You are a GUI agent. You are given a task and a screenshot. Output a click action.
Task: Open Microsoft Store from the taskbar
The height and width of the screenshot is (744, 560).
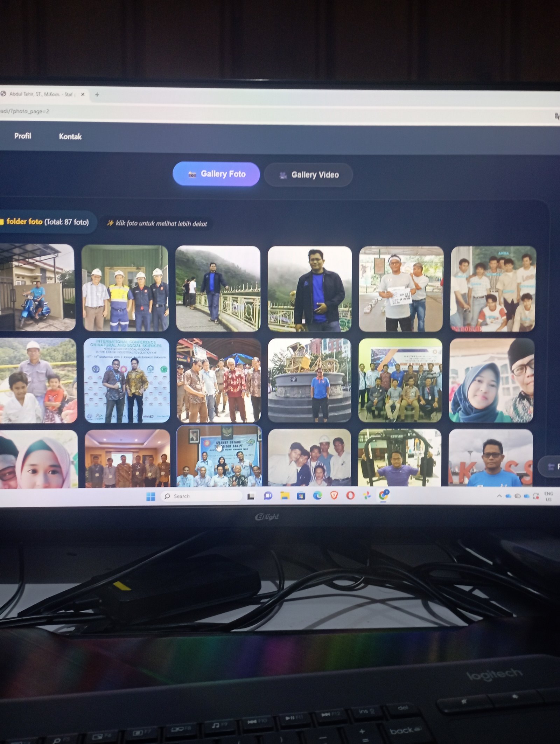pyautogui.click(x=301, y=496)
